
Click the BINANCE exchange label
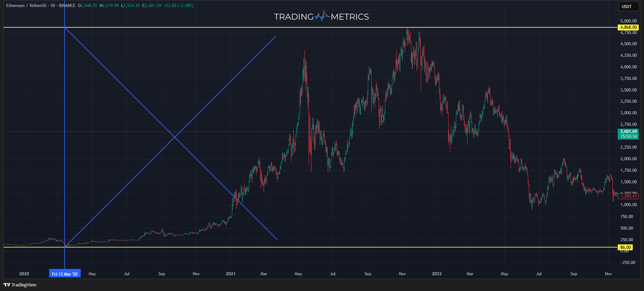tap(67, 5)
